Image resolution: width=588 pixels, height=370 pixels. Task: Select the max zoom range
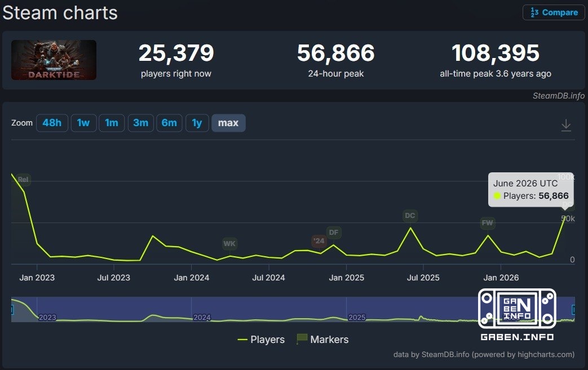(x=228, y=123)
